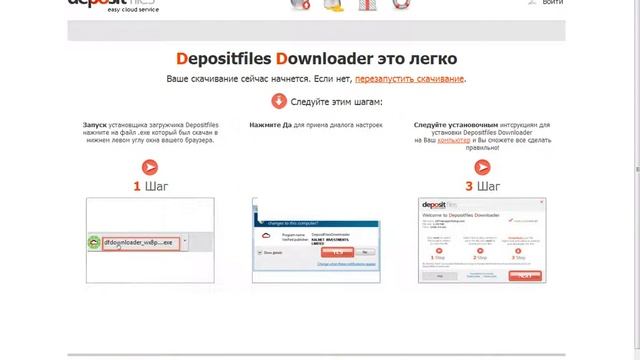The image size is (640, 360).
Task: Click the lifebuoy help icon in the header
Action: [x=401, y=4]
